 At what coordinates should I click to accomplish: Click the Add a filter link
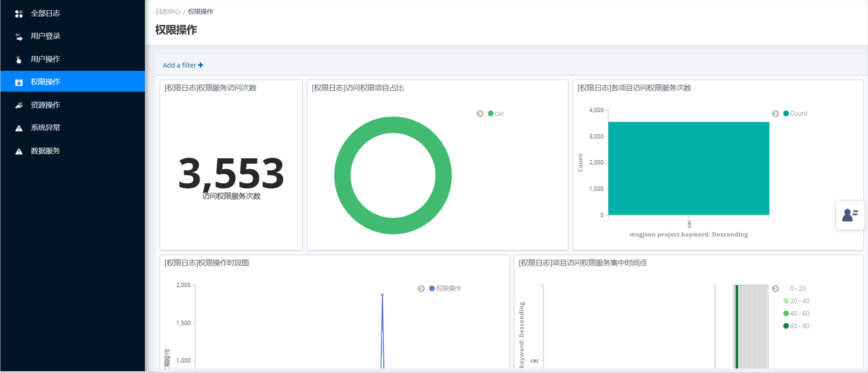183,65
